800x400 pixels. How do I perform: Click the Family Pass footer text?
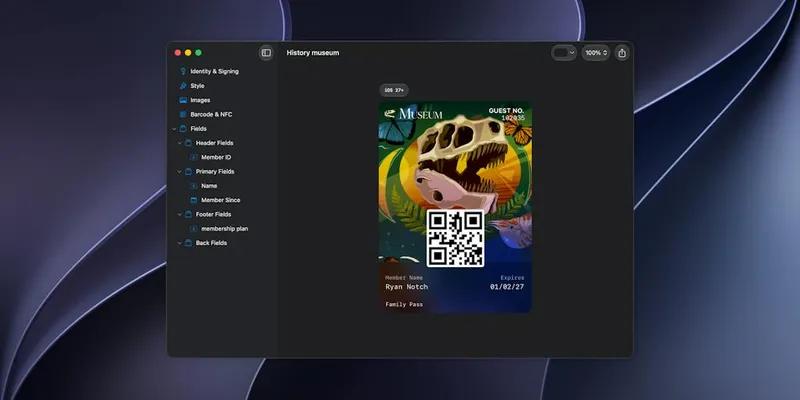(x=404, y=305)
